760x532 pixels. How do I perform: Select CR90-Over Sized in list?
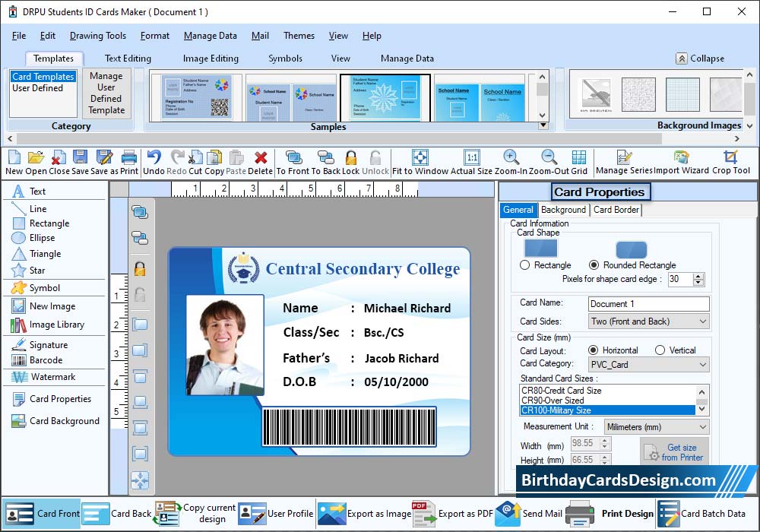tap(607, 401)
